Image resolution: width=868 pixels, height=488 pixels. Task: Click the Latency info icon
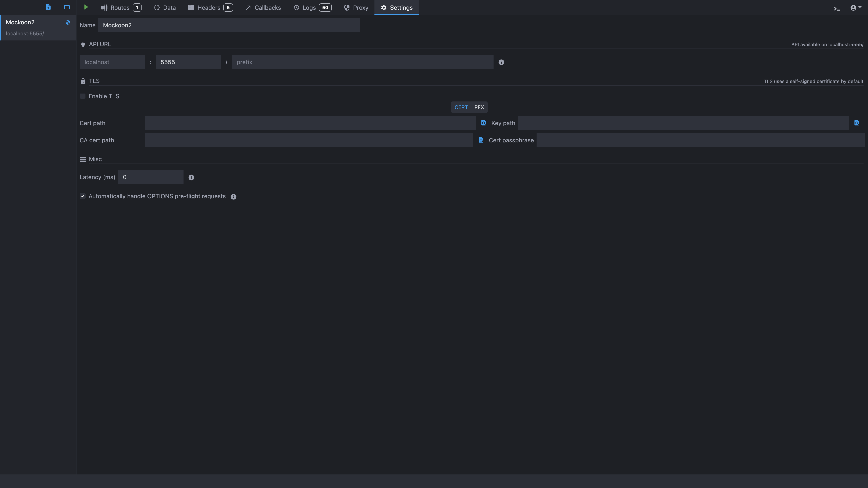(x=191, y=177)
